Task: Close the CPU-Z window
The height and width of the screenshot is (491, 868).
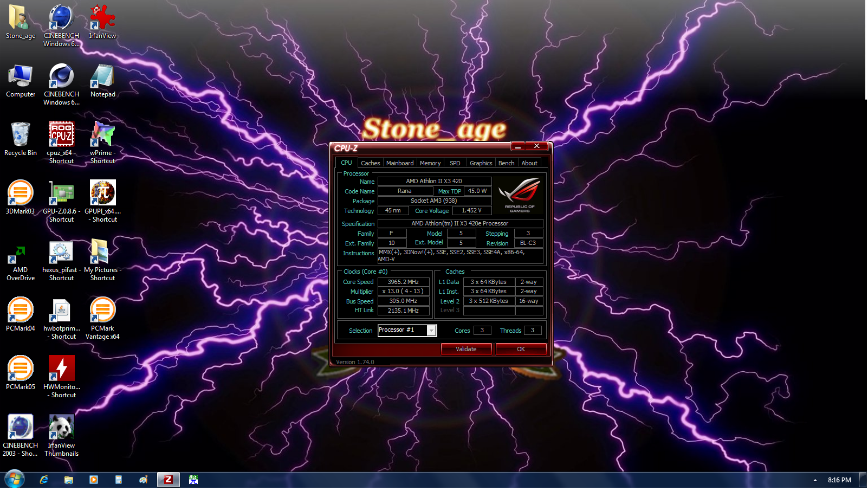Action: tap(536, 146)
